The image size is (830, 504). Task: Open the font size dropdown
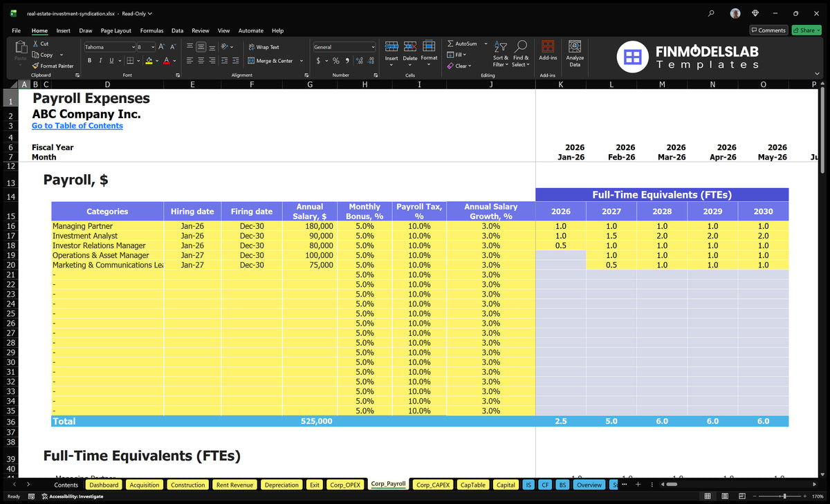click(152, 47)
